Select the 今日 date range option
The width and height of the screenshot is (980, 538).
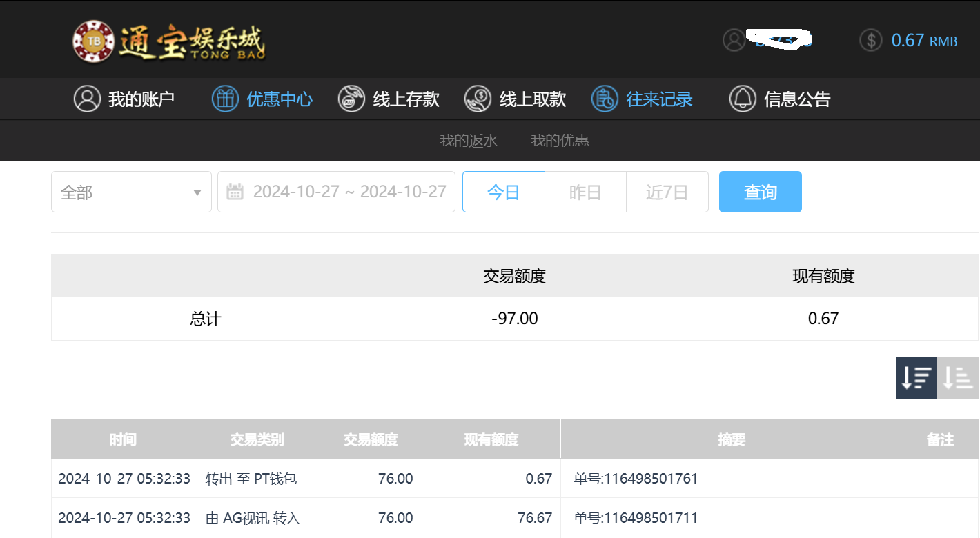(x=503, y=192)
